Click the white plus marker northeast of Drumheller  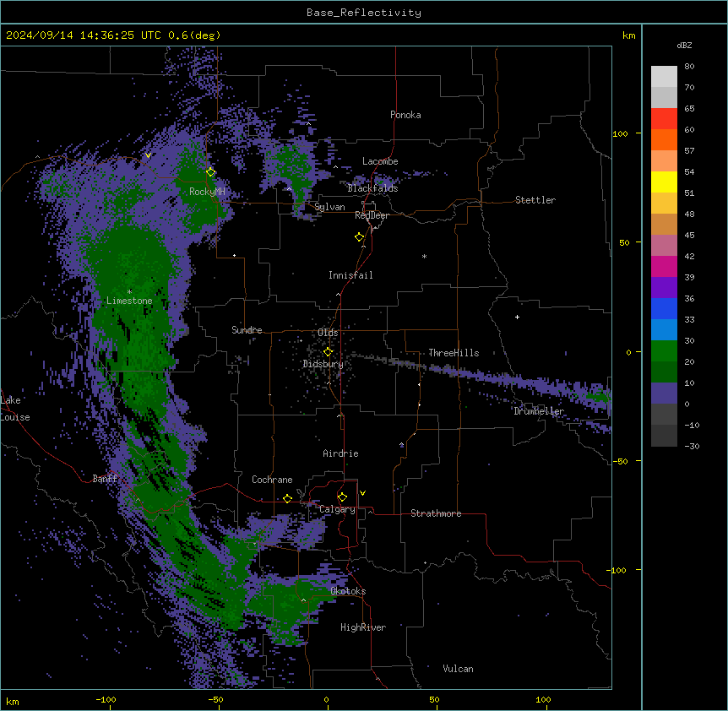coord(517,317)
